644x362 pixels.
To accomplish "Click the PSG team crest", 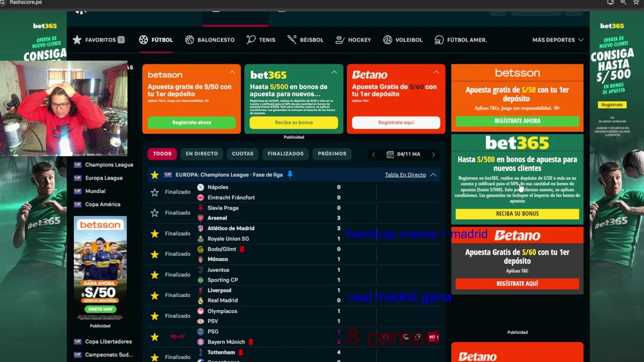I will click(x=200, y=332).
